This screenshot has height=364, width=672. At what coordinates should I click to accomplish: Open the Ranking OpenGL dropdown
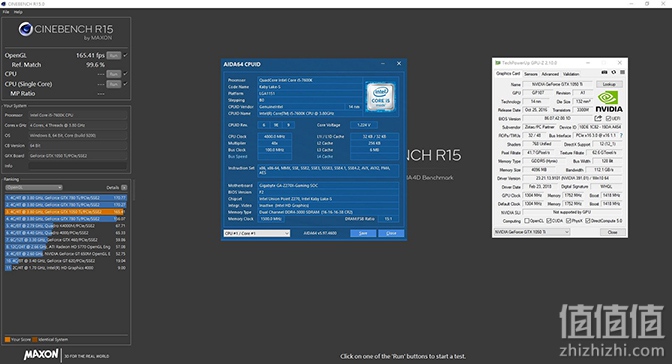point(34,187)
